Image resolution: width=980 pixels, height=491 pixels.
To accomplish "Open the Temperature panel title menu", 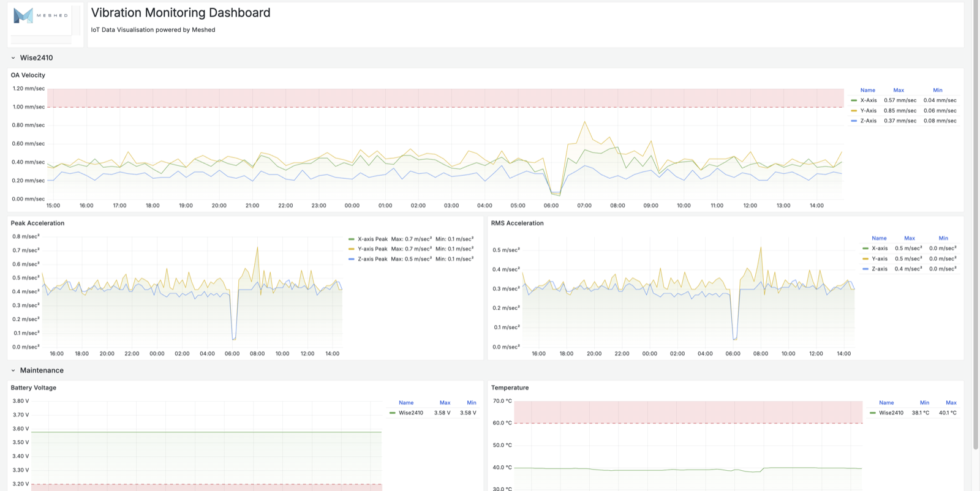I will click(510, 388).
